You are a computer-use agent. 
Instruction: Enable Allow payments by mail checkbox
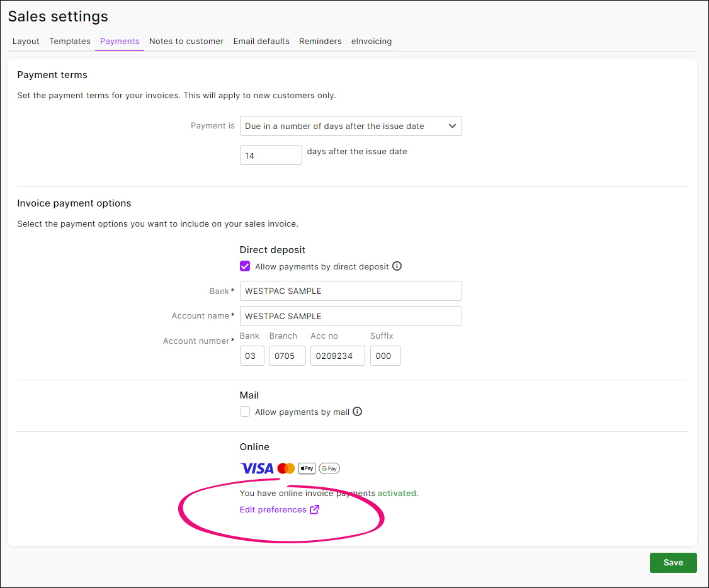tap(245, 412)
